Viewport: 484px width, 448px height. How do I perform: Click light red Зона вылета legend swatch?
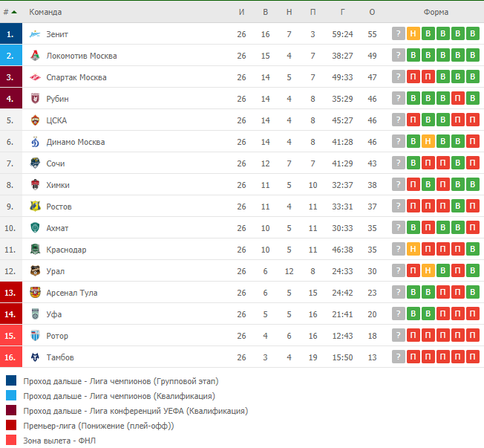click(x=11, y=440)
